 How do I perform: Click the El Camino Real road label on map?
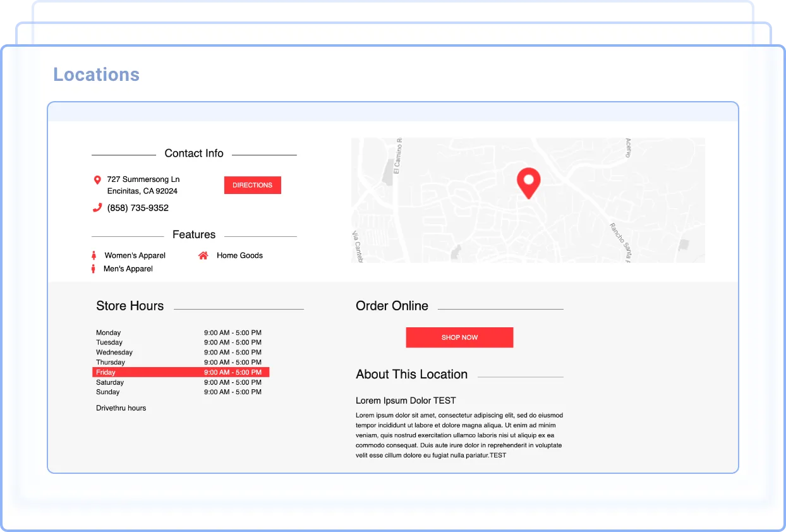(x=397, y=155)
